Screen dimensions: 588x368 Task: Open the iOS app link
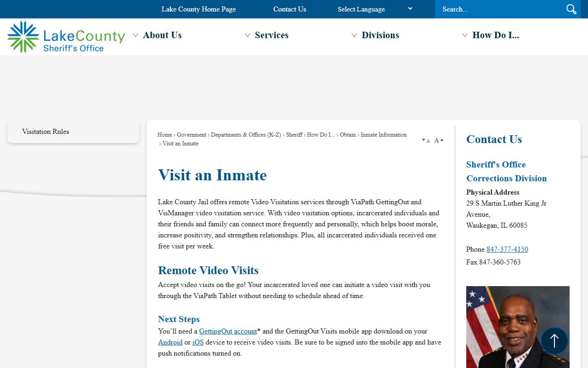click(198, 342)
